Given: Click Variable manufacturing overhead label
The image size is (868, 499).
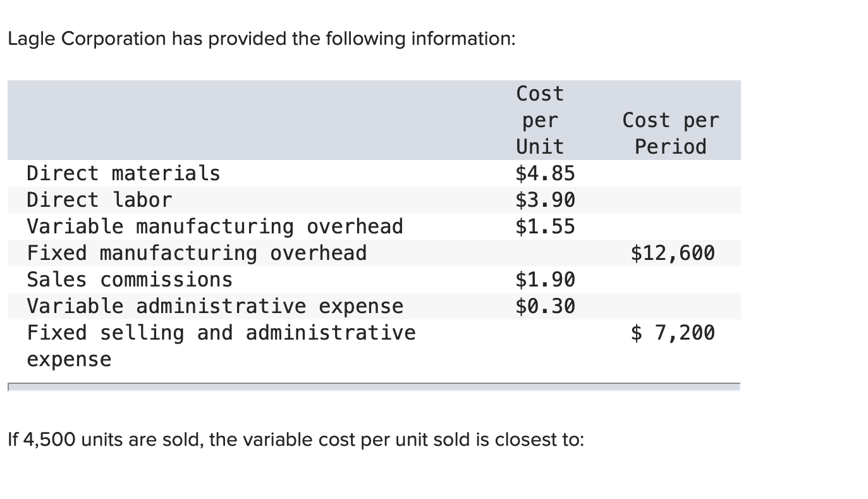Looking at the screenshot, I should 215,226.
